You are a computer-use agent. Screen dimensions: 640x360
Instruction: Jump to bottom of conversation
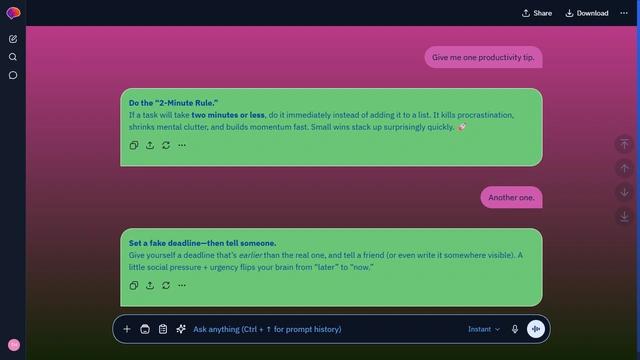624,216
